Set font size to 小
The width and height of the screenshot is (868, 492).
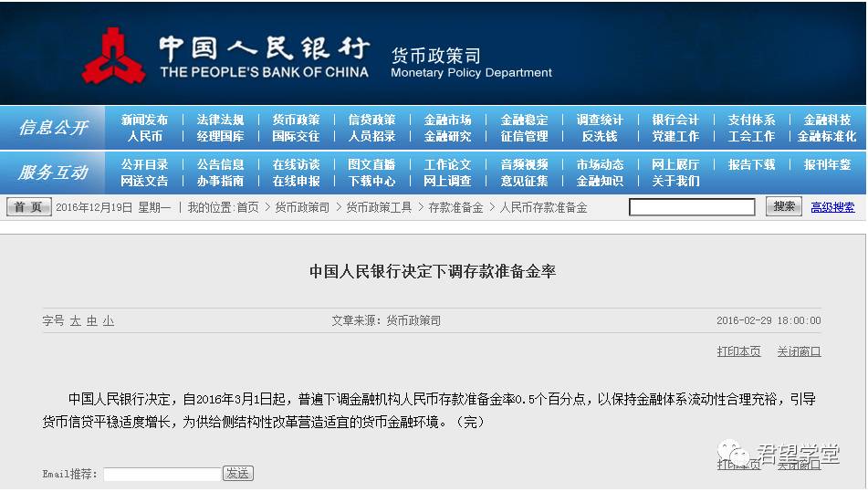(109, 321)
